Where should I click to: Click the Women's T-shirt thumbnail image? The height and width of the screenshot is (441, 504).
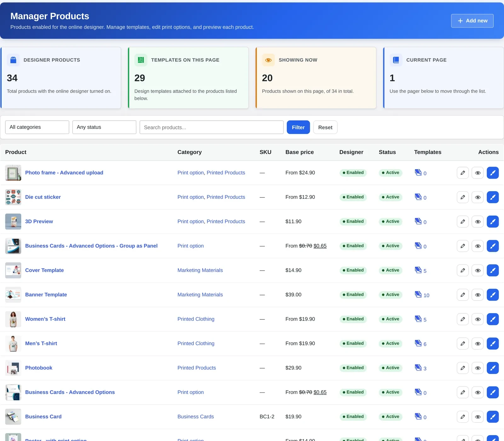coord(13,319)
